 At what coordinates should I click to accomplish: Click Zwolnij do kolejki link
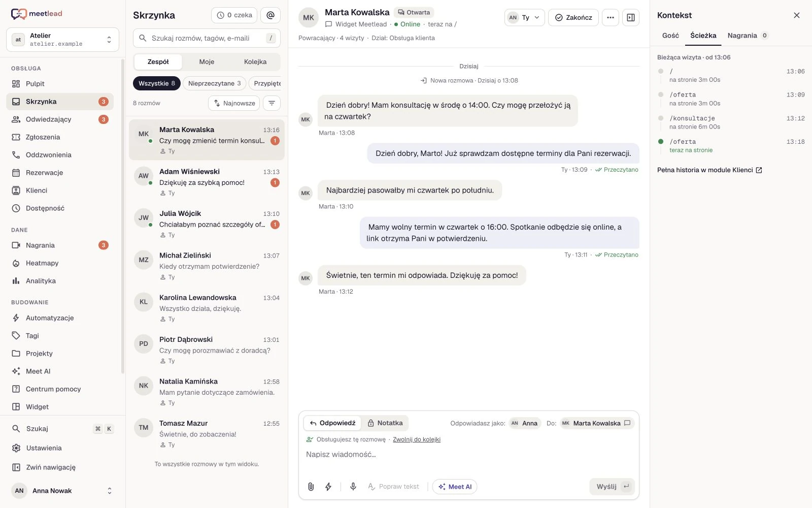(417, 439)
